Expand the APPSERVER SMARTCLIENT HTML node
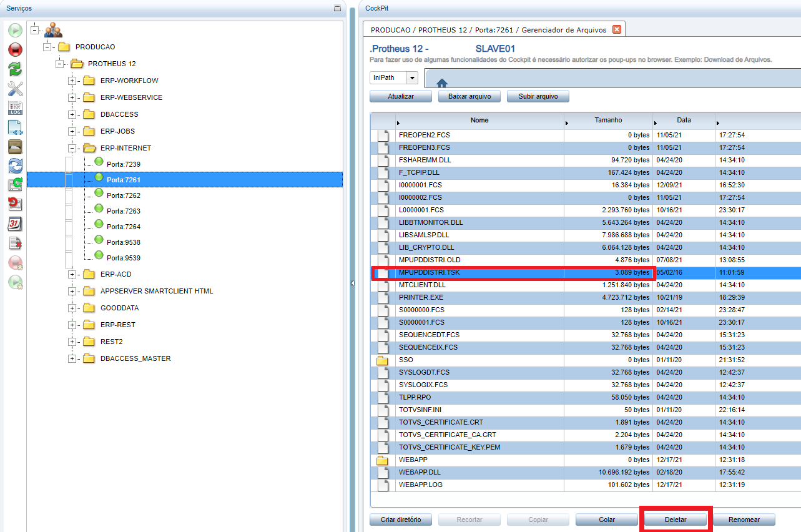Screen dimensions: 801x532 [x=72, y=291]
